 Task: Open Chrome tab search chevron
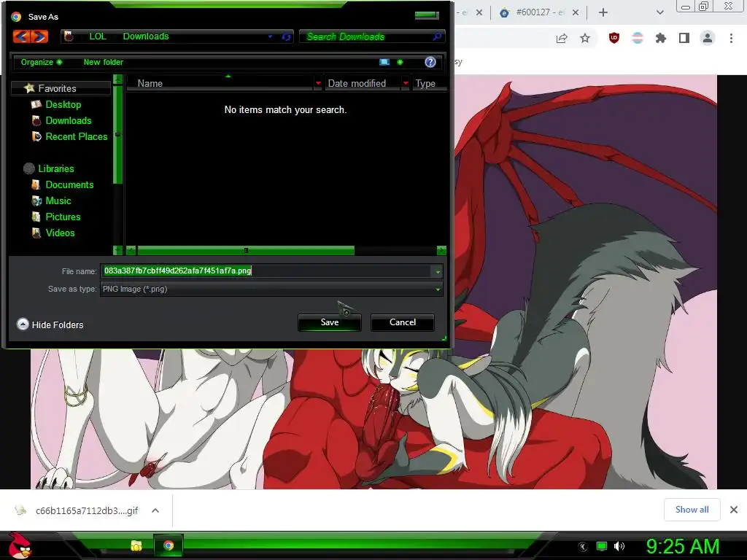(659, 13)
